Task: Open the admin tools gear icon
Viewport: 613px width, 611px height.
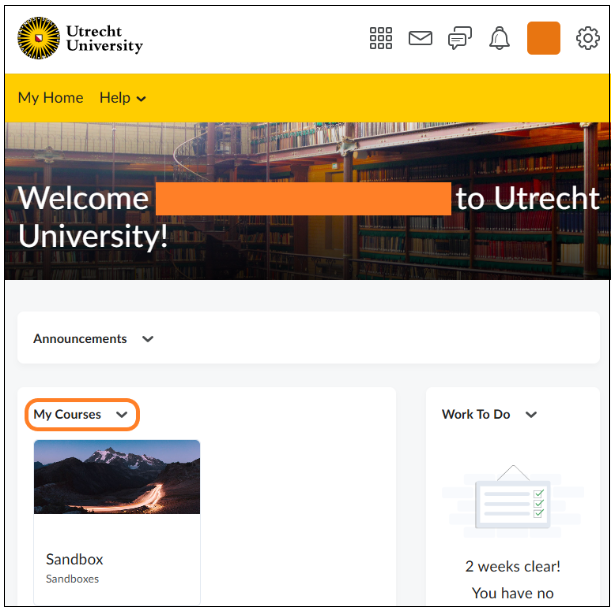Action: click(588, 38)
